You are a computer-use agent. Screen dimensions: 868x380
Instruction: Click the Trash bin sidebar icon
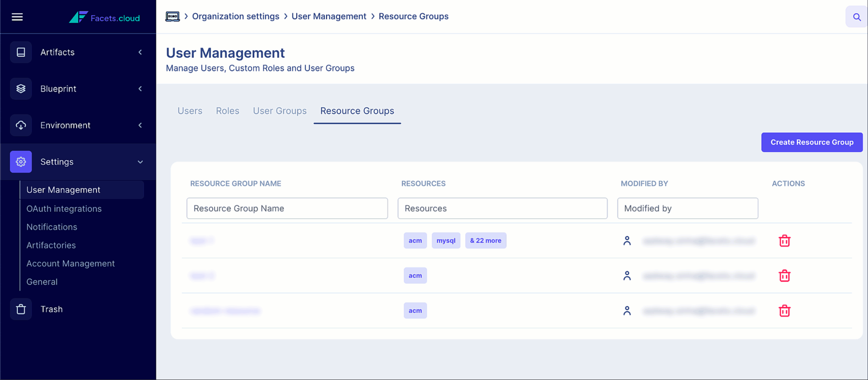click(x=21, y=309)
